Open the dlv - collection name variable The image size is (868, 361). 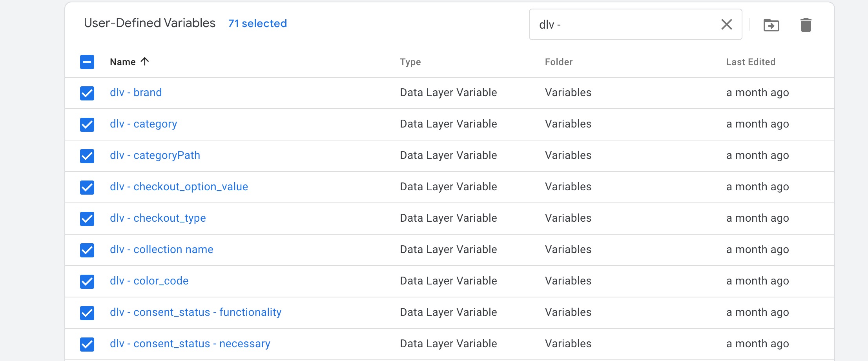click(x=161, y=250)
